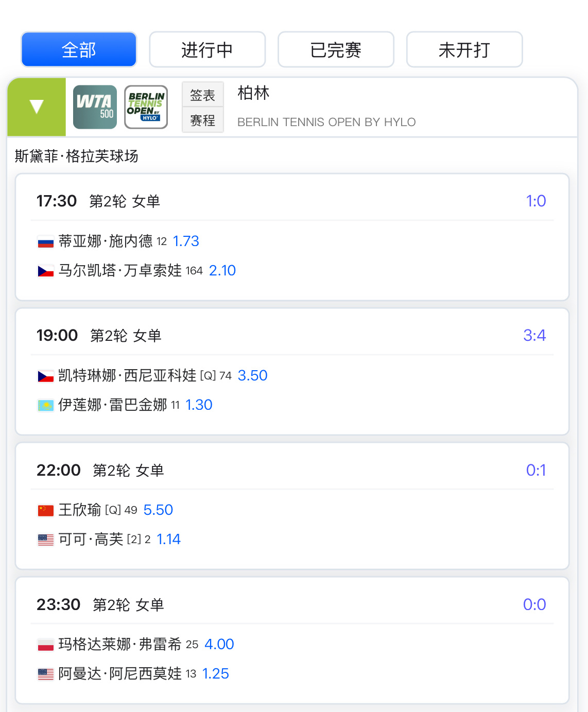Click Czech flag beside 马尔凯塔·万卓索娃
This screenshot has height=712, width=588.
(46, 271)
